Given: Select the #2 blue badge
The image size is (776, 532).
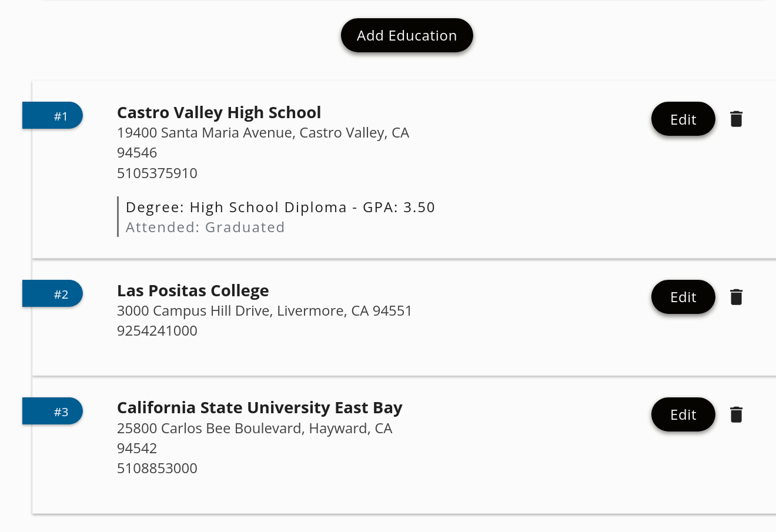Looking at the screenshot, I should pos(53,293).
